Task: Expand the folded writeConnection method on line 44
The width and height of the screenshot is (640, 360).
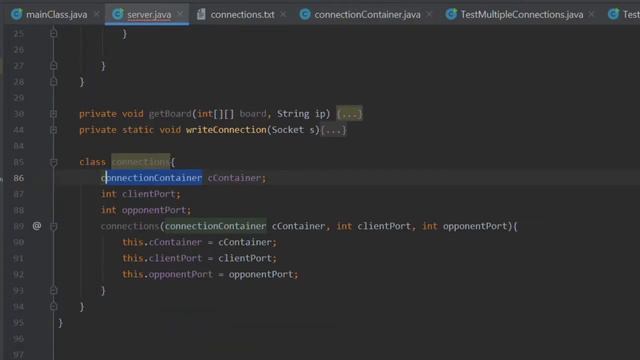Action: [53, 130]
